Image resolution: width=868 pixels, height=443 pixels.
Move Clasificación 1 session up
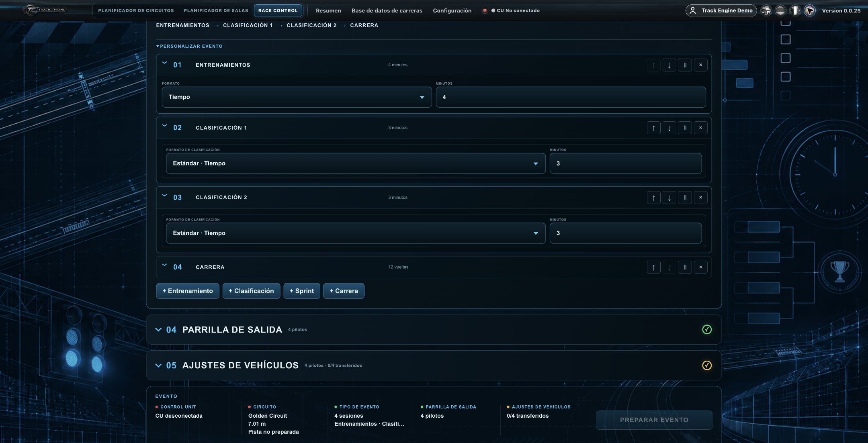653,128
